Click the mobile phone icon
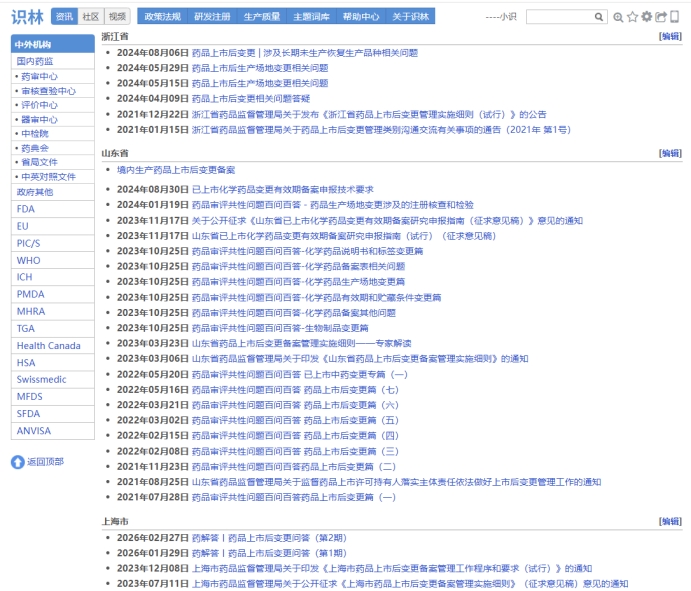691x591 pixels. point(674,17)
